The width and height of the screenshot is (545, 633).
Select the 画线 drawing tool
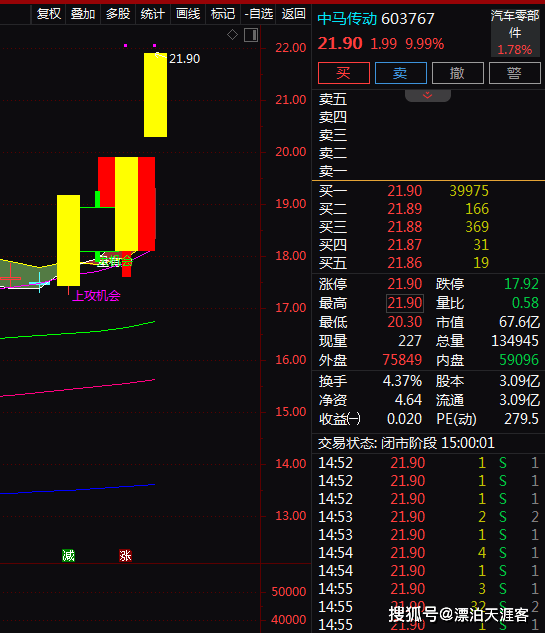[188, 14]
